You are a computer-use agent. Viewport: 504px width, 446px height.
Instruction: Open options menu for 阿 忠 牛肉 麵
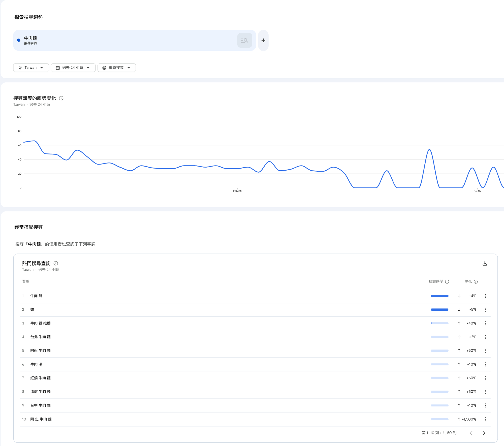coord(485,419)
